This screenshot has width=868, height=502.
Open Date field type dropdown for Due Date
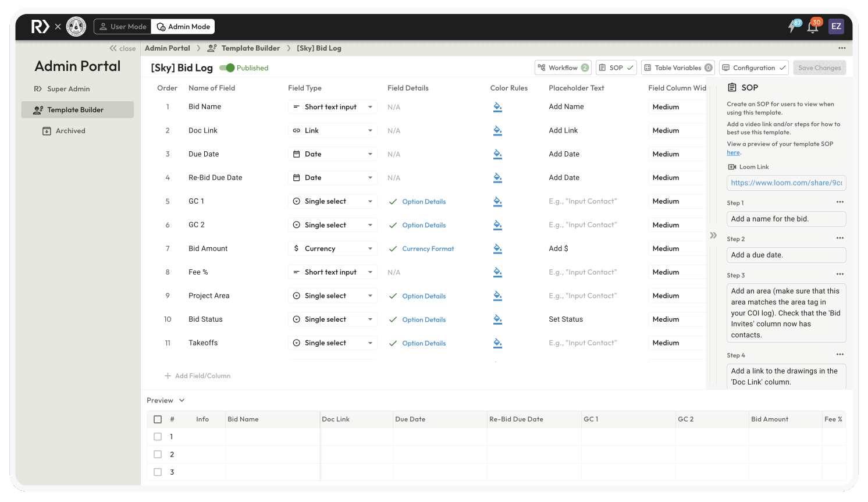point(333,154)
